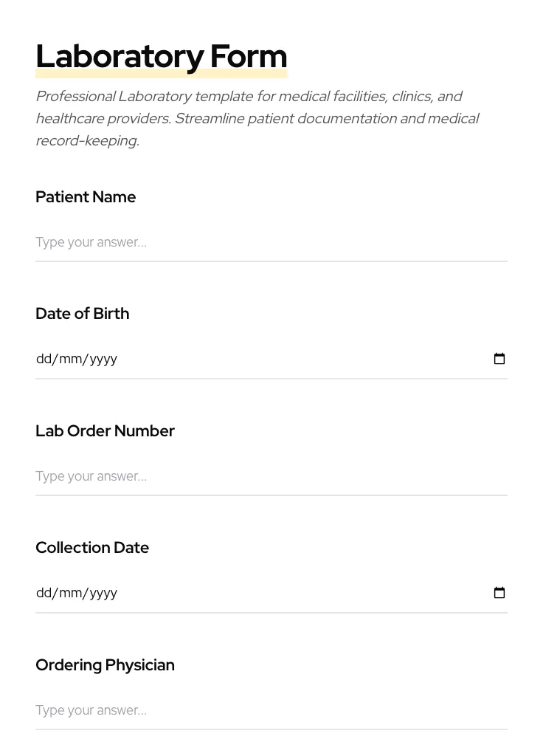The image size is (543, 756).
Task: Select the day segment of Date of Birth
Action: pos(44,359)
